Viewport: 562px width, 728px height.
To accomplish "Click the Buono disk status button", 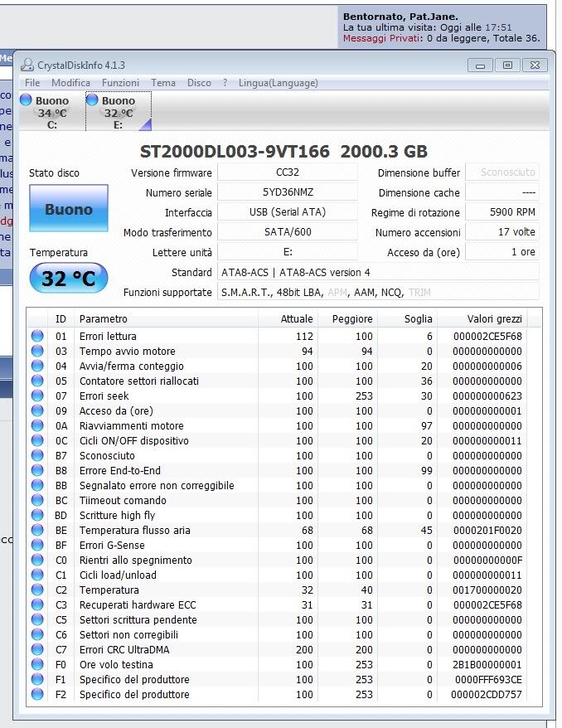I will point(69,208).
